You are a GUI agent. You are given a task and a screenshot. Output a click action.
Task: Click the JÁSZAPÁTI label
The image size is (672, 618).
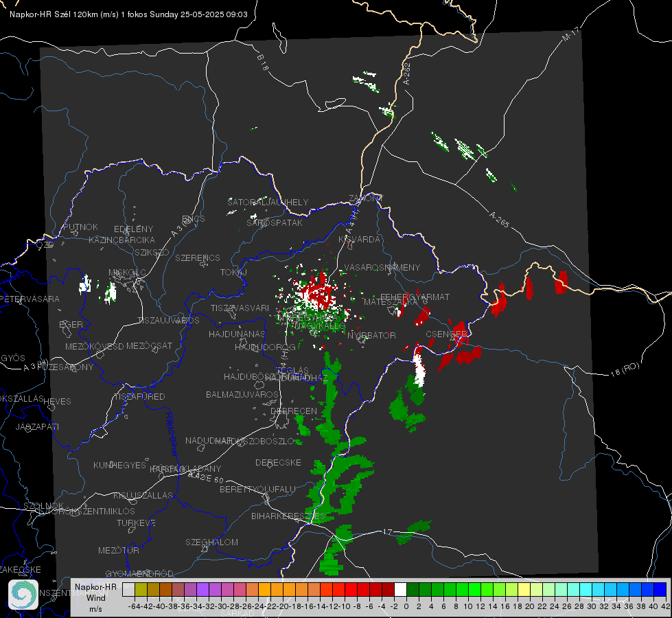coord(37,426)
